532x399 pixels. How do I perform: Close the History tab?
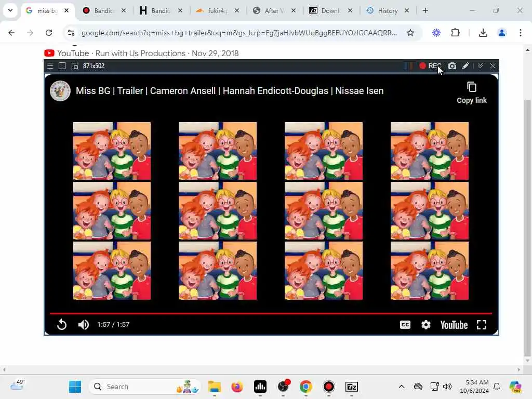click(x=406, y=10)
